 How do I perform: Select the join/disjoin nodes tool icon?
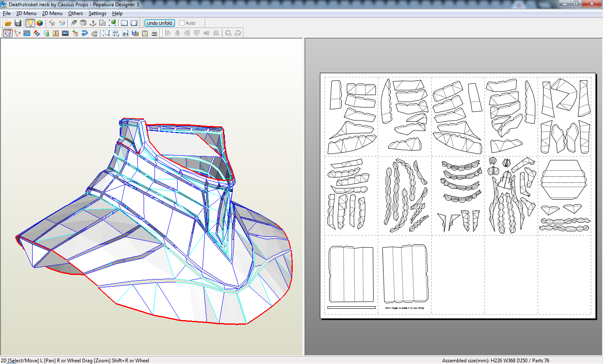point(17,33)
